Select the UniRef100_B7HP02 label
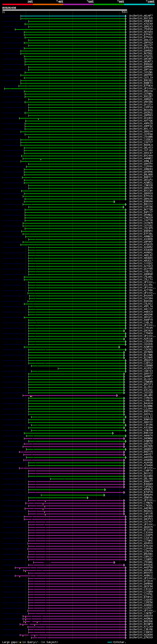The height and width of the screenshot is (644, 157). 141,597
